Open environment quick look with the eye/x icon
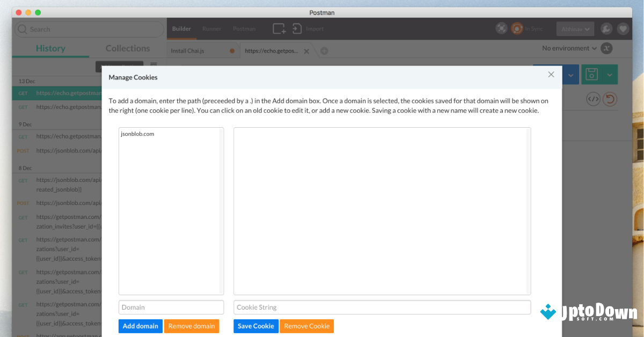Screen dimensions: 644x337 click(606, 48)
